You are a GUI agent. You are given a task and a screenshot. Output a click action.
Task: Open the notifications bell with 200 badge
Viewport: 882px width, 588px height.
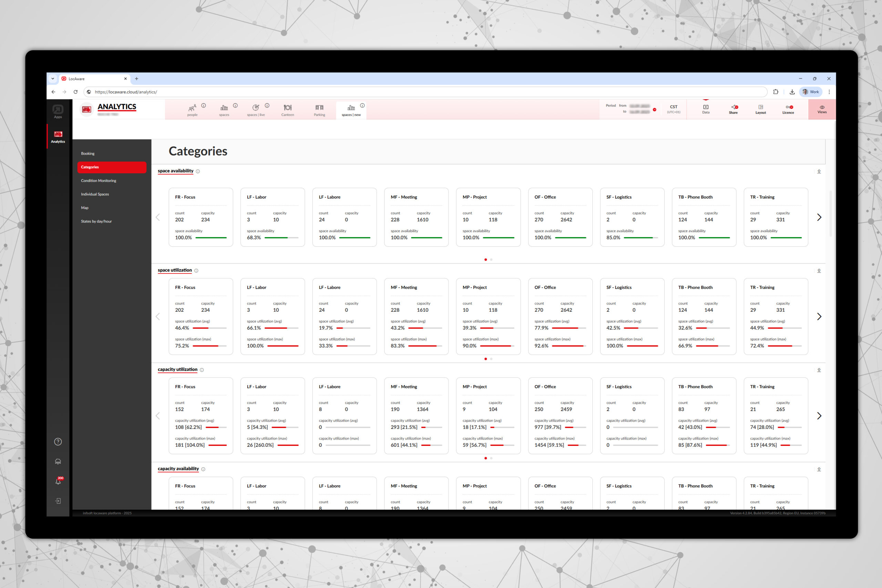click(x=58, y=481)
